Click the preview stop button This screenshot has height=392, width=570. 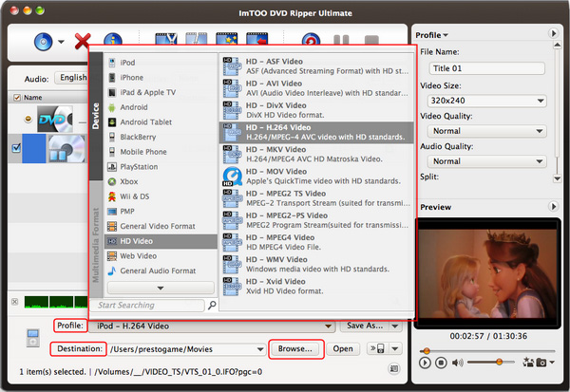pos(441,363)
